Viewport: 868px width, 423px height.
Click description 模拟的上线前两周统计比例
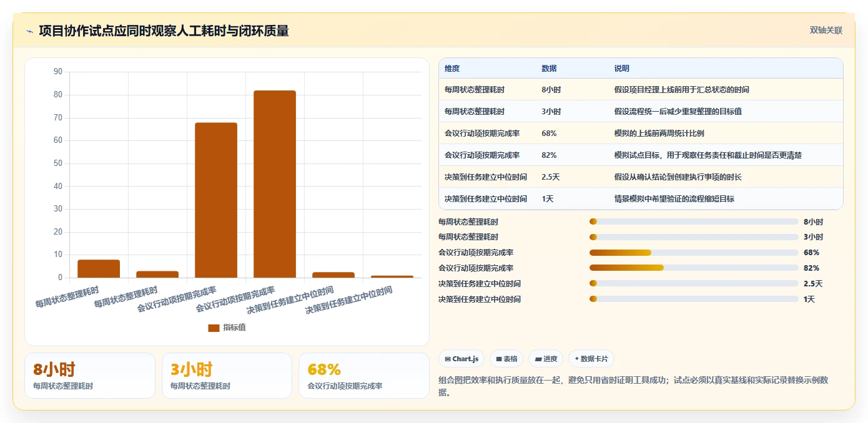click(x=659, y=134)
